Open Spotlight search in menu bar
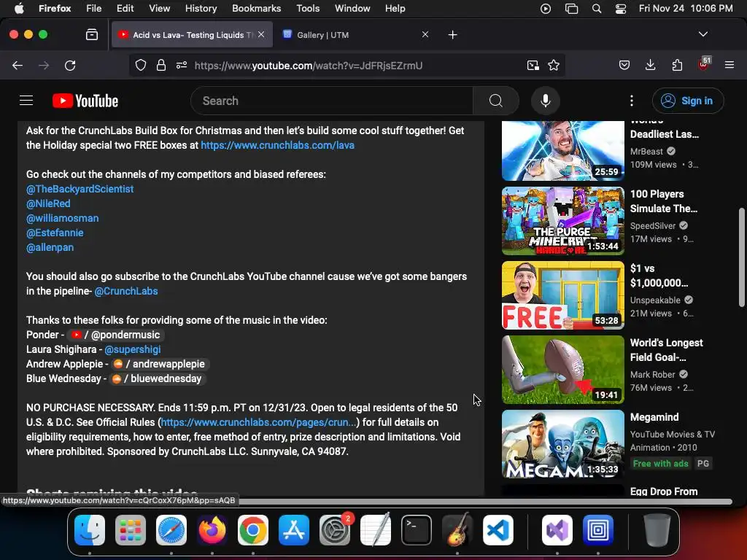 click(597, 9)
